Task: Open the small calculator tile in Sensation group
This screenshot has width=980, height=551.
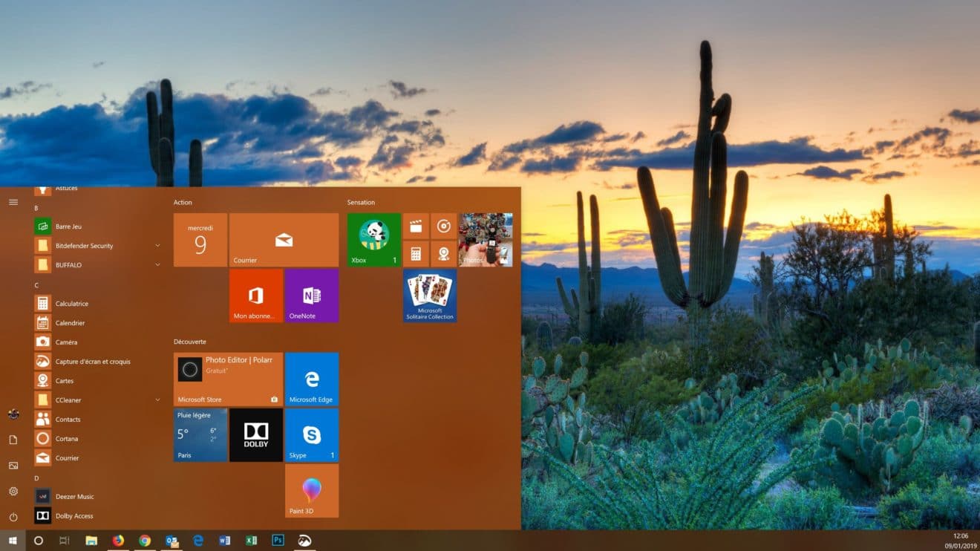Action: pos(416,254)
